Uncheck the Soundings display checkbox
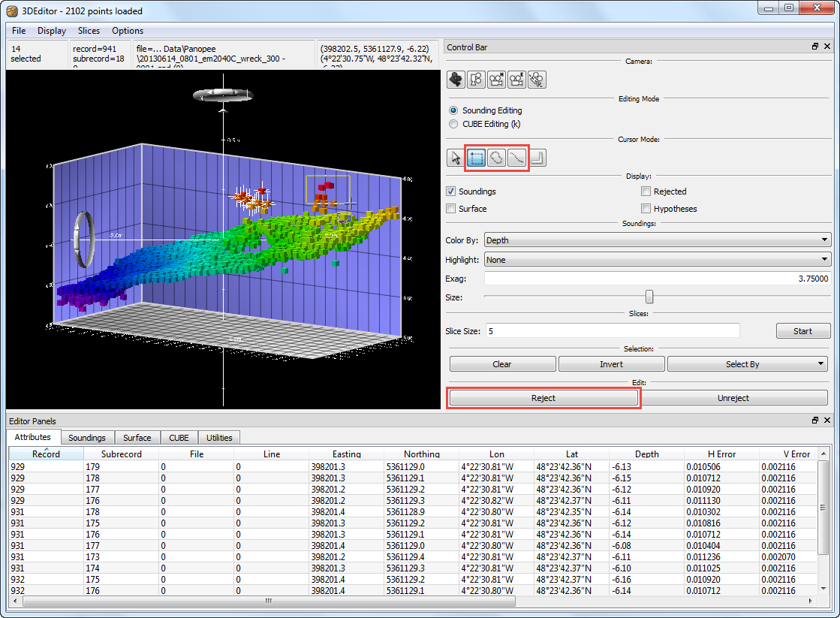840x618 pixels. pyautogui.click(x=451, y=191)
